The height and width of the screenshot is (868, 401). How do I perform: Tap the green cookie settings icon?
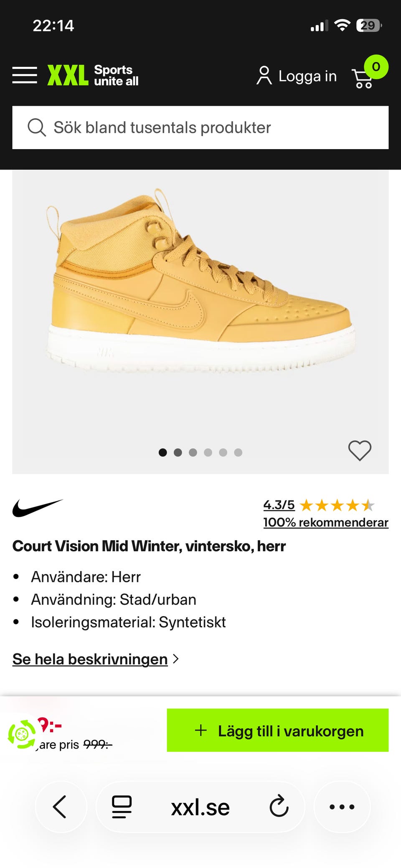(x=22, y=733)
